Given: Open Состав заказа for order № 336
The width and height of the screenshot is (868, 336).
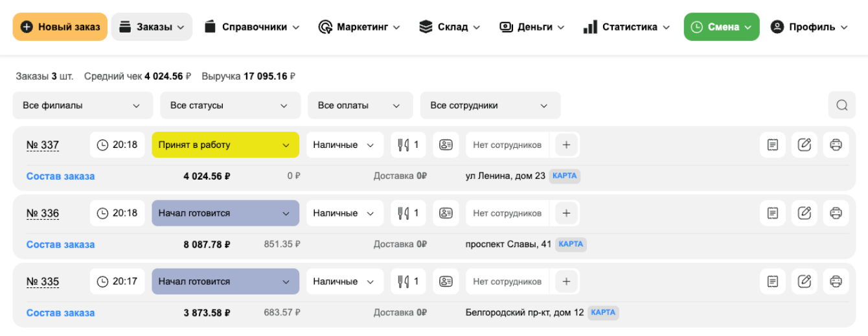Looking at the screenshot, I should [x=60, y=245].
